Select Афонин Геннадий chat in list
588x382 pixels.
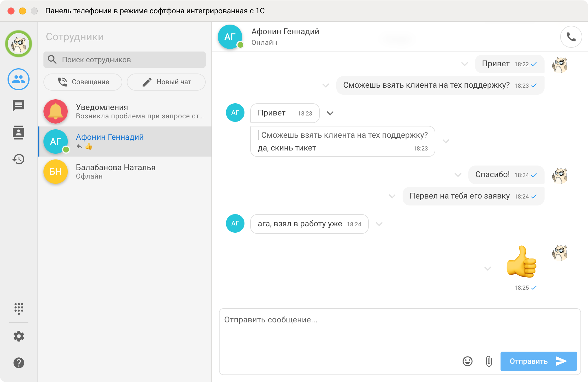pyautogui.click(x=125, y=142)
